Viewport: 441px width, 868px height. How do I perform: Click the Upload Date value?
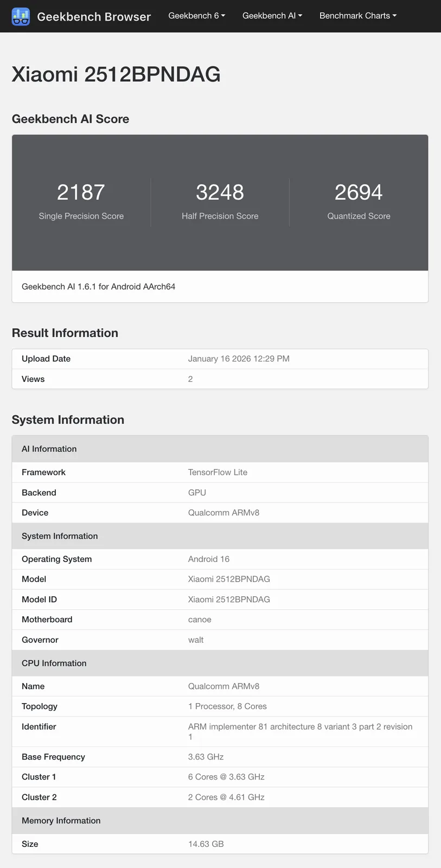(x=239, y=359)
